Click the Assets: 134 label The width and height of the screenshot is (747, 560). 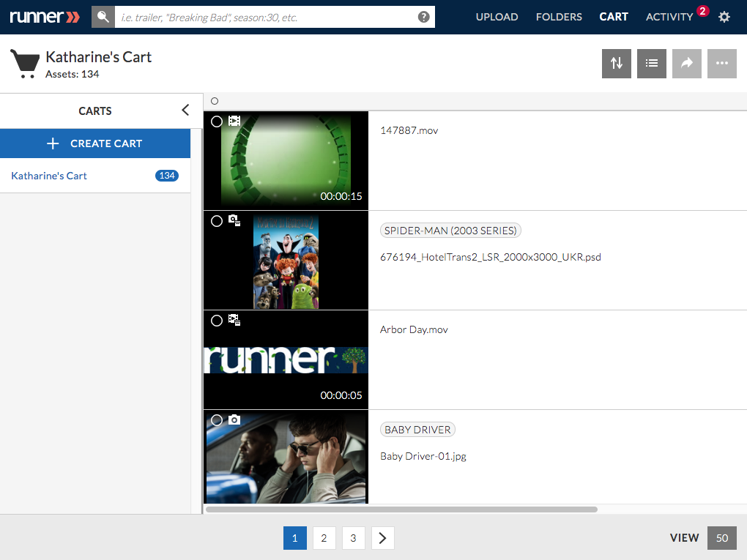click(x=72, y=74)
